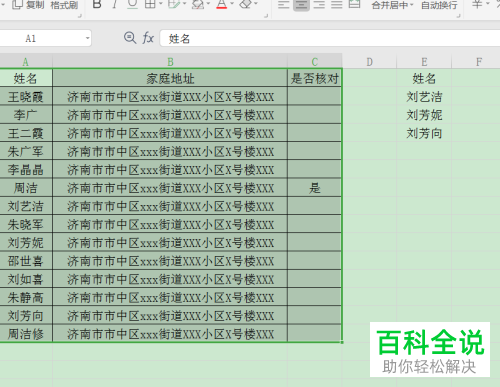Select the 李广 name cell

pyautogui.click(x=26, y=115)
